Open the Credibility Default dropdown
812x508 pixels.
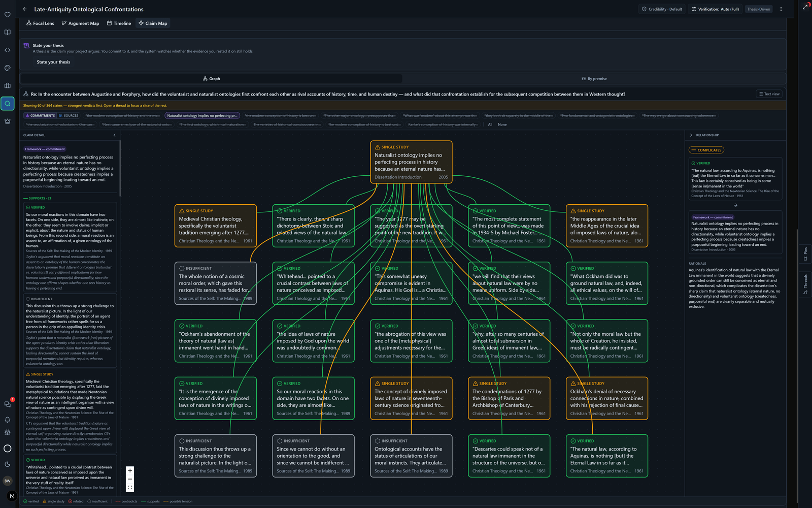point(662,9)
